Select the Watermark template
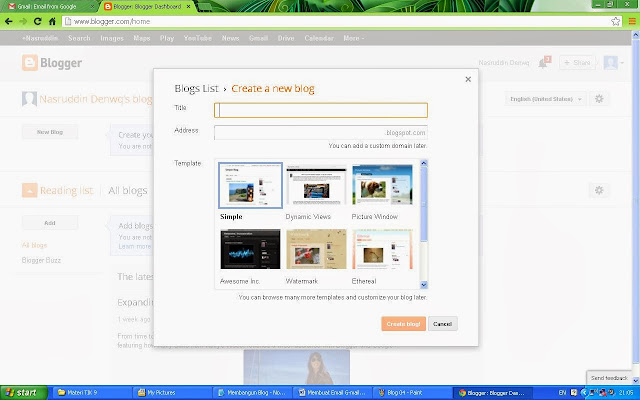The width and height of the screenshot is (640, 400). click(x=316, y=249)
